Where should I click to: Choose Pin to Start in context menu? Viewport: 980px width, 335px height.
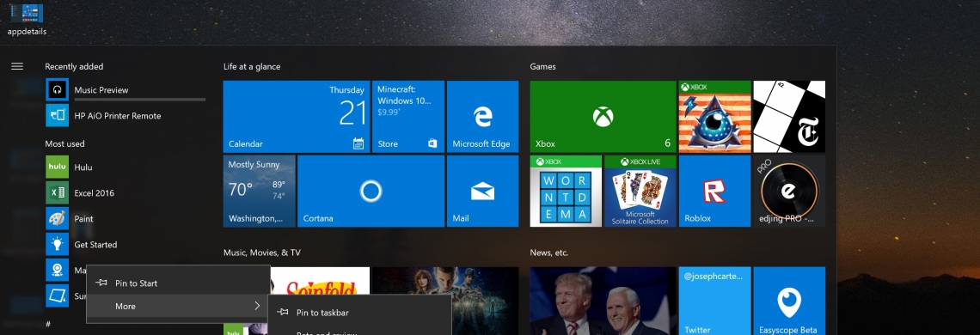[178, 283]
